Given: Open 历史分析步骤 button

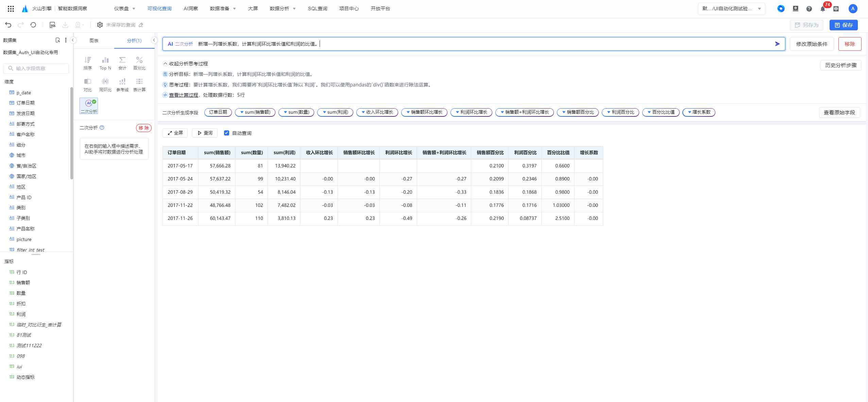Looking at the screenshot, I should [x=841, y=65].
